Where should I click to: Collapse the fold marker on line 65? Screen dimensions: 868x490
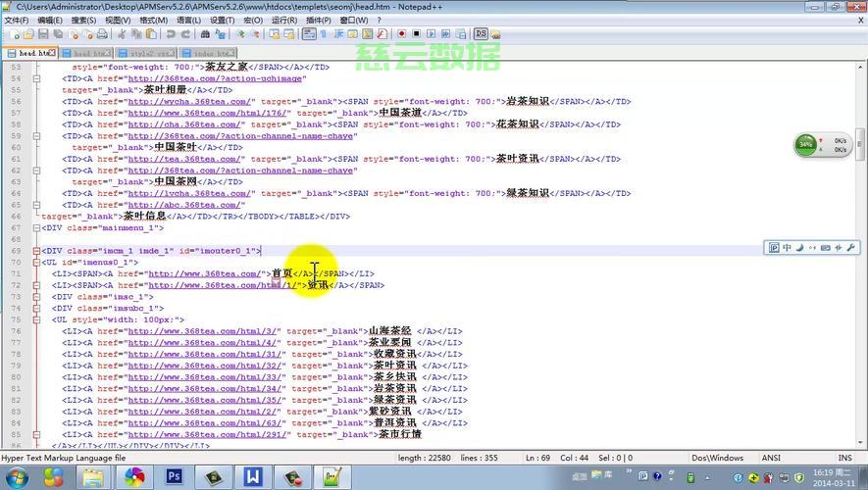36,205
